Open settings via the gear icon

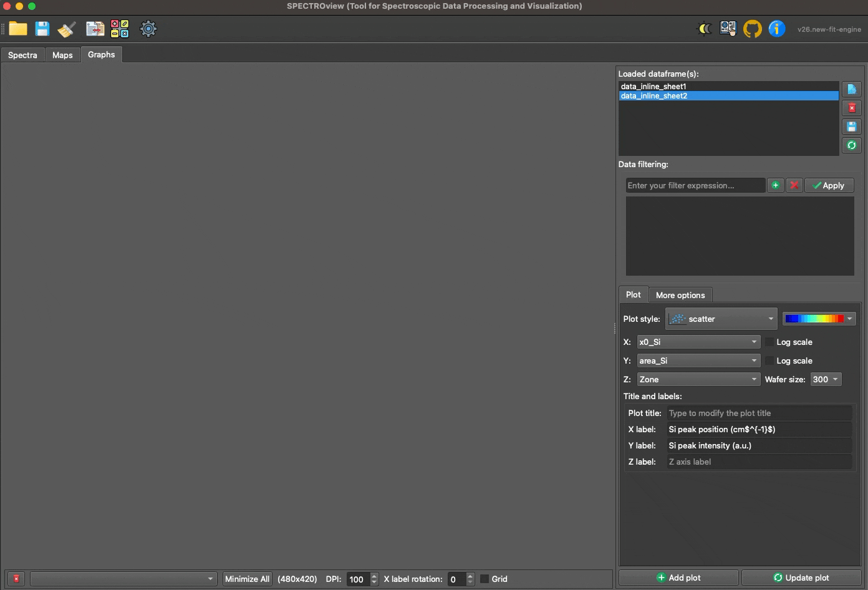pyautogui.click(x=148, y=29)
